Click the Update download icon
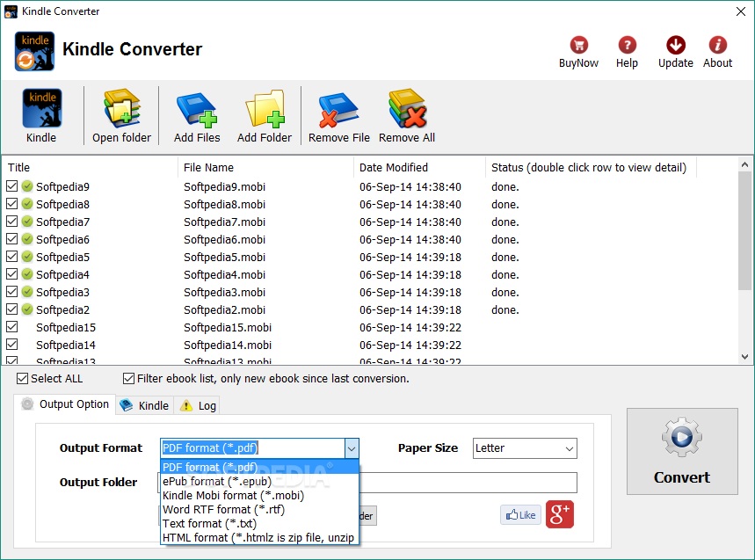 click(676, 45)
